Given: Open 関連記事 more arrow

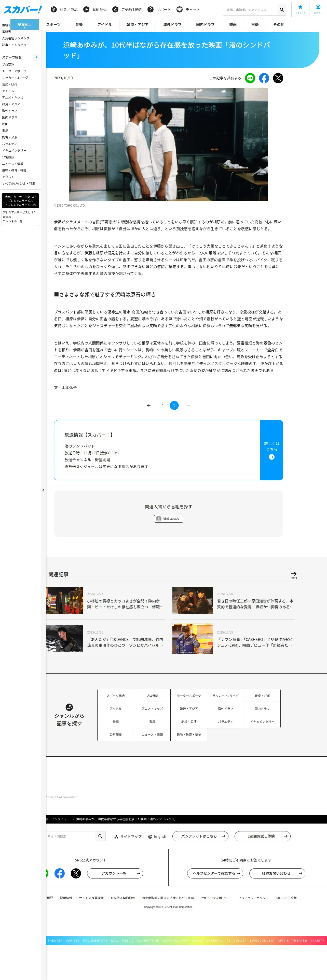Looking at the screenshot, I should pyautogui.click(x=294, y=575).
